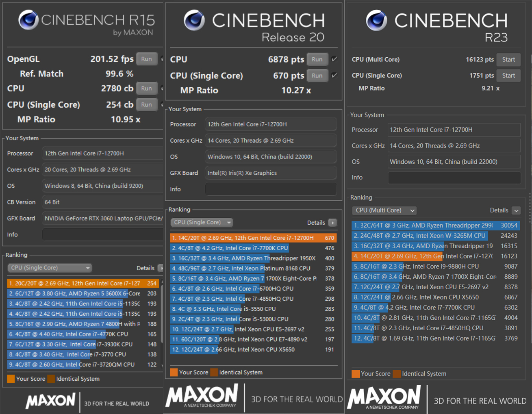Screen dimensions: 532x414
Task: Click the CB Version field showing 64 Bit
Action: click(x=103, y=202)
